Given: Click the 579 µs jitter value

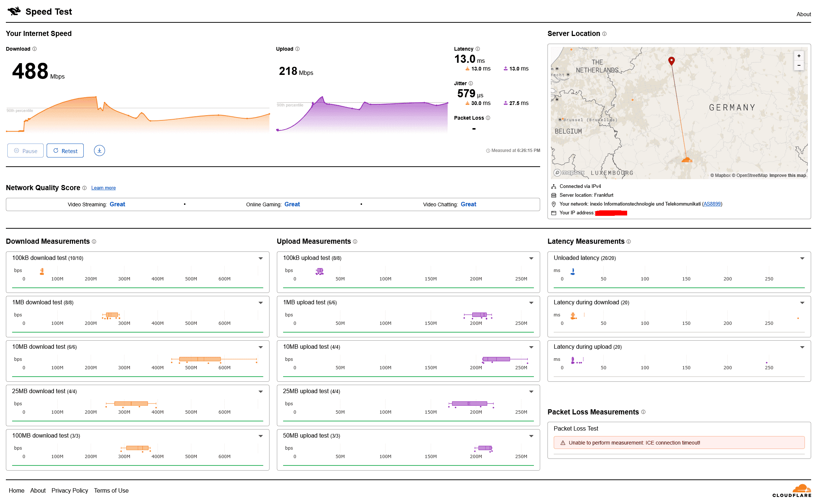Looking at the screenshot, I should (470, 94).
